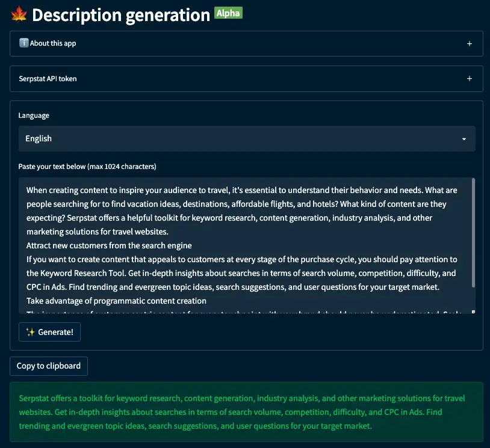This screenshot has height=448, width=490.
Task: Click the Generate! button
Action: click(49, 332)
